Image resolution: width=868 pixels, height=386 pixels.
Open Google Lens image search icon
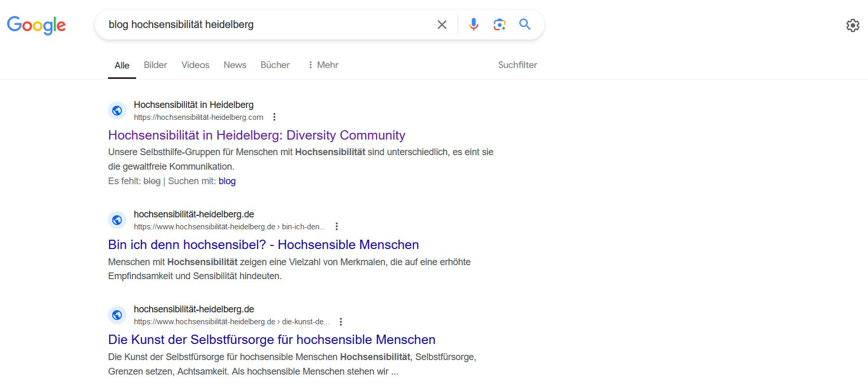click(499, 24)
